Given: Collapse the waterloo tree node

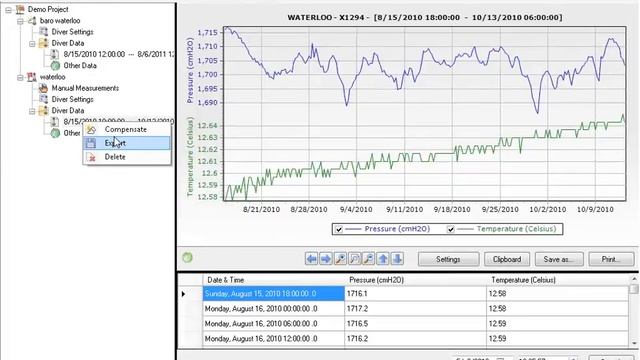Looking at the screenshot, I should [20, 77].
